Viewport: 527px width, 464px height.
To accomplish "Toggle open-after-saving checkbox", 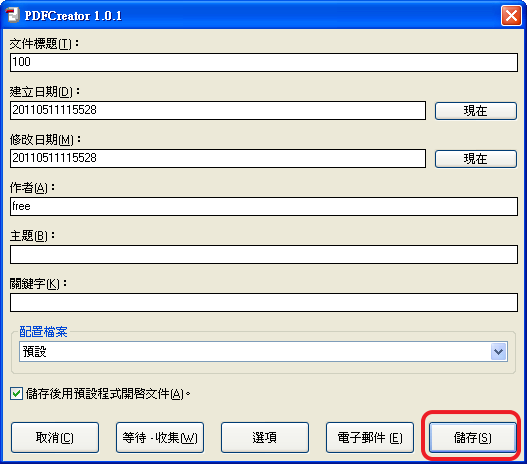I will pyautogui.click(x=16, y=393).
